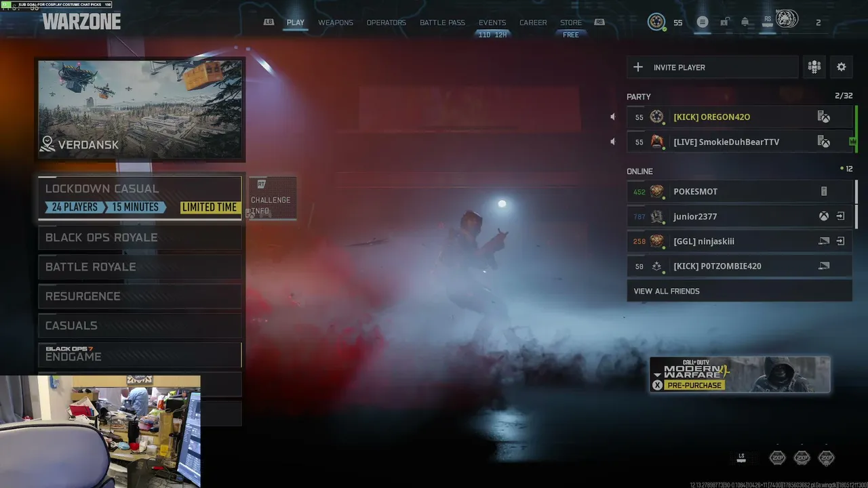Click OREGON42O's rank emblem in party list
The width and height of the screenshot is (868, 488).
click(x=656, y=117)
